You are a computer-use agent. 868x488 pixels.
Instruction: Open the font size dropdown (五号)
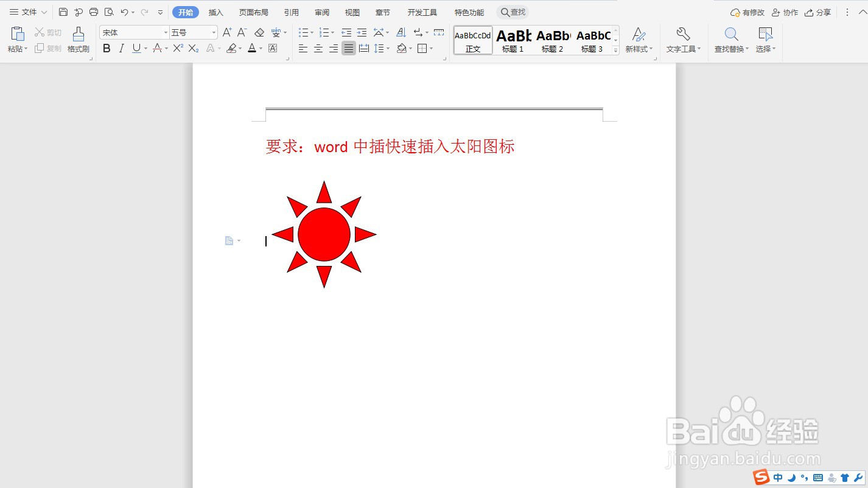[x=214, y=32]
